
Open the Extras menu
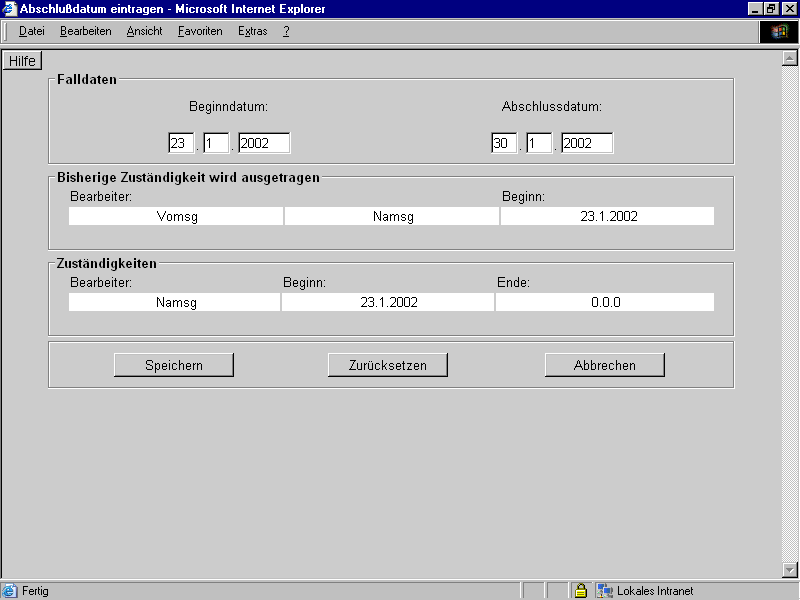coord(252,31)
